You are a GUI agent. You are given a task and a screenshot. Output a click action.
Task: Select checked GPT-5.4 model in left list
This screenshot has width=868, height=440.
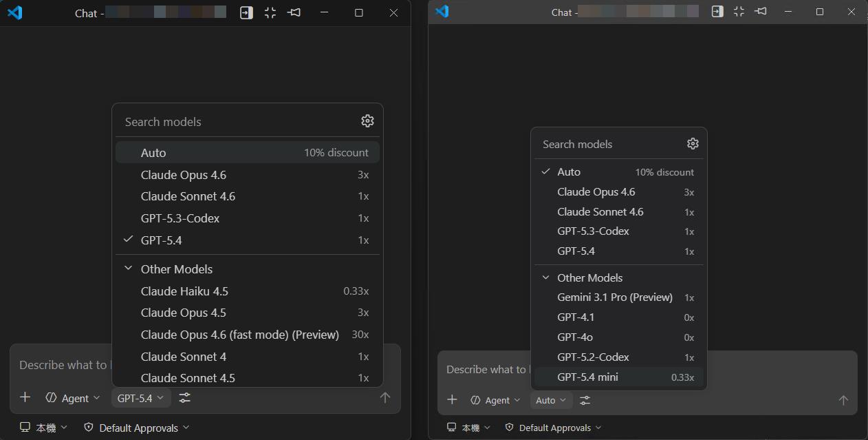pos(162,240)
